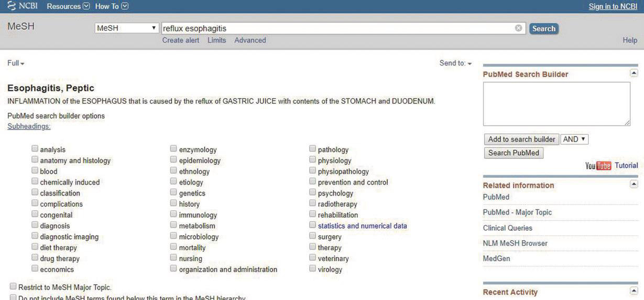Check the analysis subheading
Image resolution: width=644 pixels, height=300 pixels.
pos(35,149)
